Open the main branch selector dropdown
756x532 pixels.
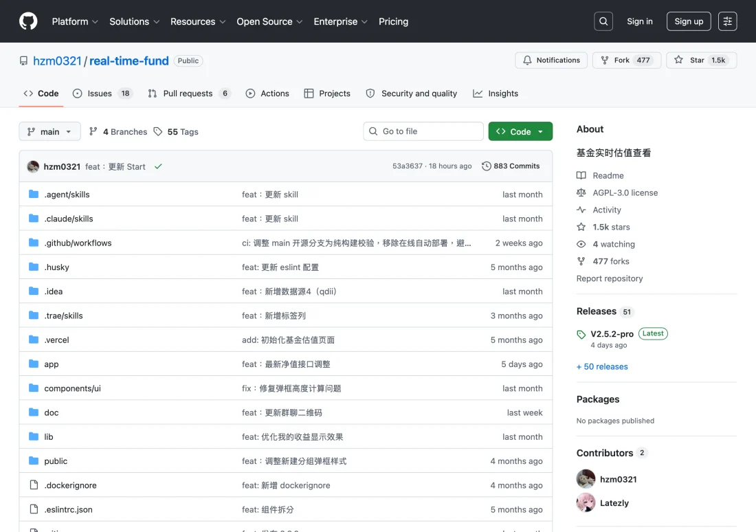[x=49, y=131]
